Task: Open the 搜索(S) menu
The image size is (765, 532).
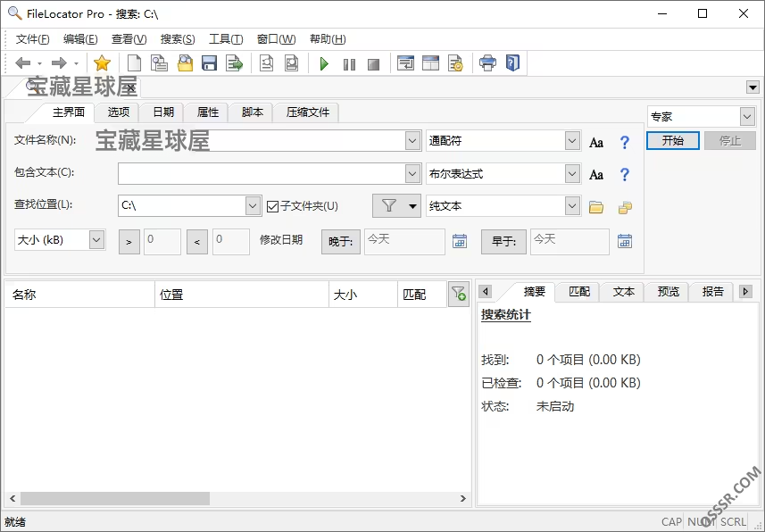Action: point(178,39)
